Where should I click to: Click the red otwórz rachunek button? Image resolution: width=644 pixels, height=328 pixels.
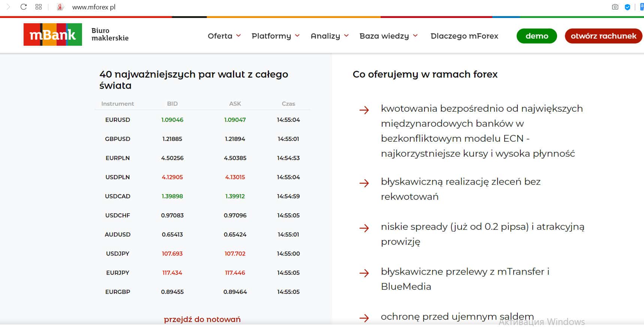click(604, 36)
